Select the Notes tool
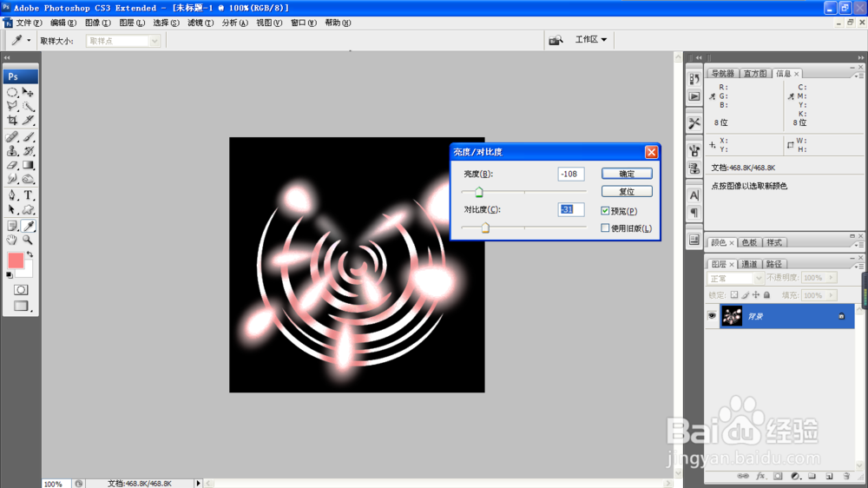 point(12,226)
